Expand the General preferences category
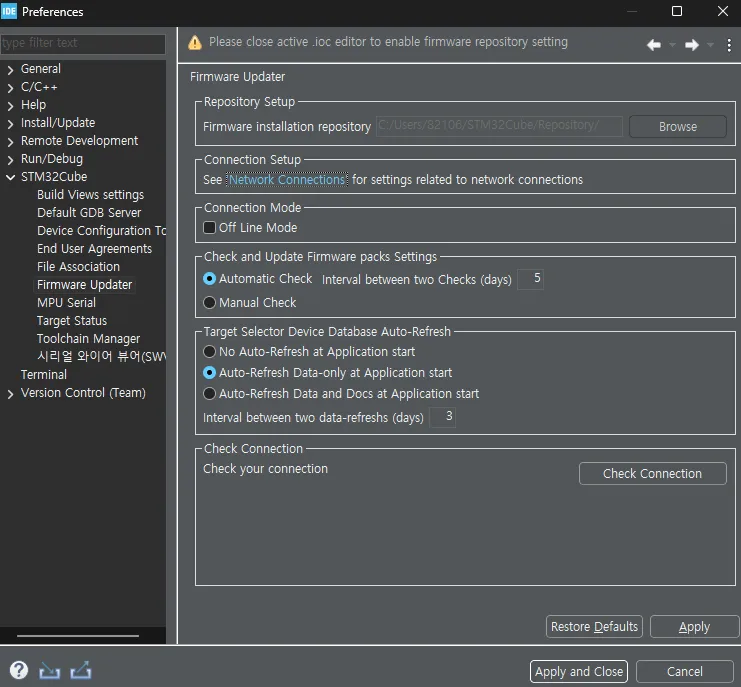 point(10,69)
